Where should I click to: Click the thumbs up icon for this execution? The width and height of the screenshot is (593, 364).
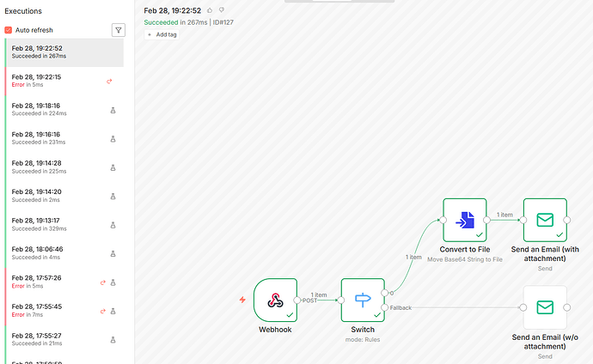(x=210, y=10)
